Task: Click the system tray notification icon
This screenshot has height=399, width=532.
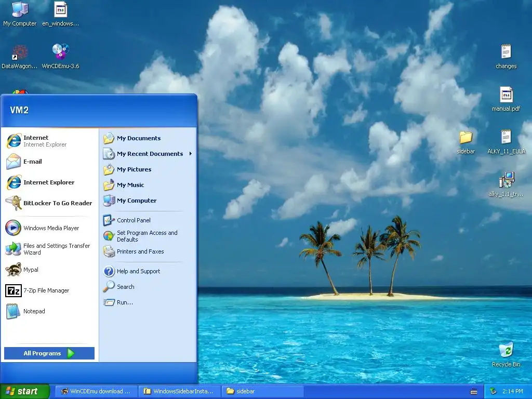Action: pyautogui.click(x=493, y=392)
